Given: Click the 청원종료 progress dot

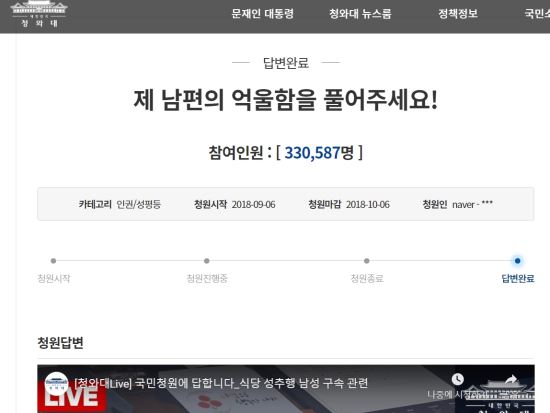Looking at the screenshot, I should click(367, 261).
